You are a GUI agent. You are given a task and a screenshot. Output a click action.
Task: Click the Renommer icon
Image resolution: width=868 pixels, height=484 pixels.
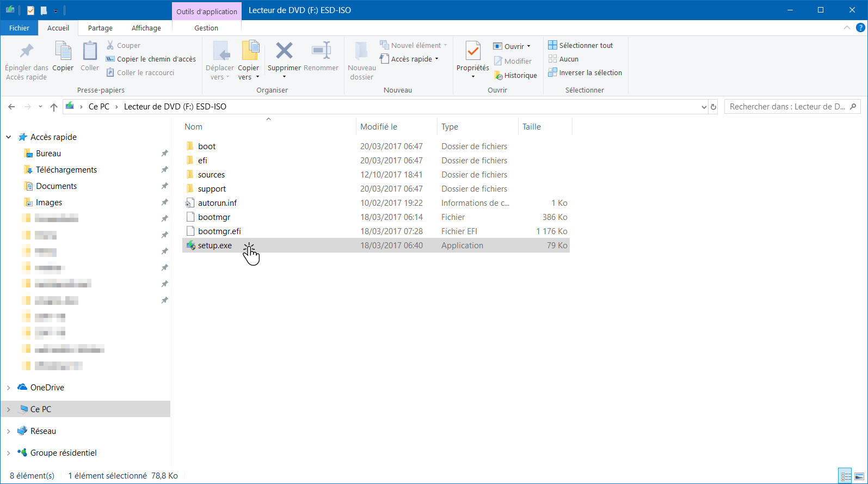point(321,57)
